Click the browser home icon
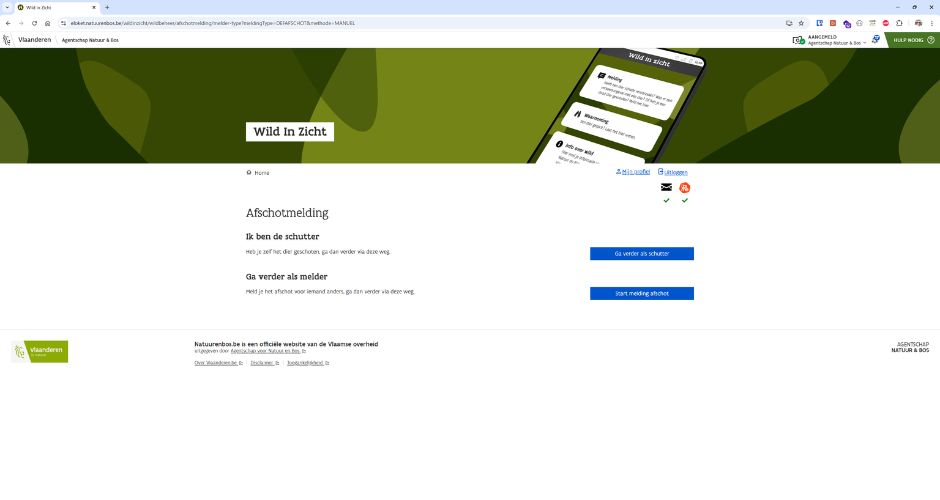Screen dimensions: 940x500 click(47, 22)
